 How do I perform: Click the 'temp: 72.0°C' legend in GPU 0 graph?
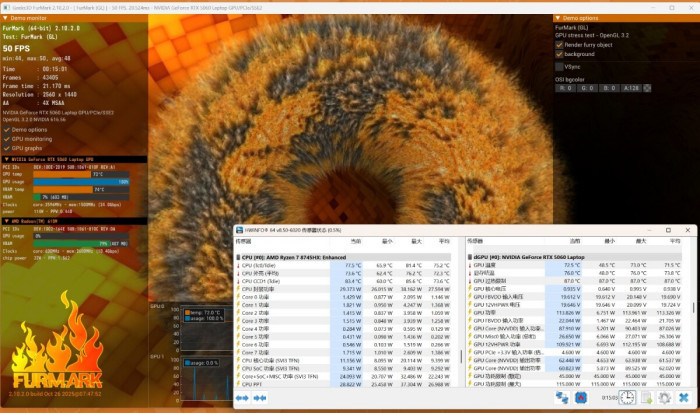point(203,313)
